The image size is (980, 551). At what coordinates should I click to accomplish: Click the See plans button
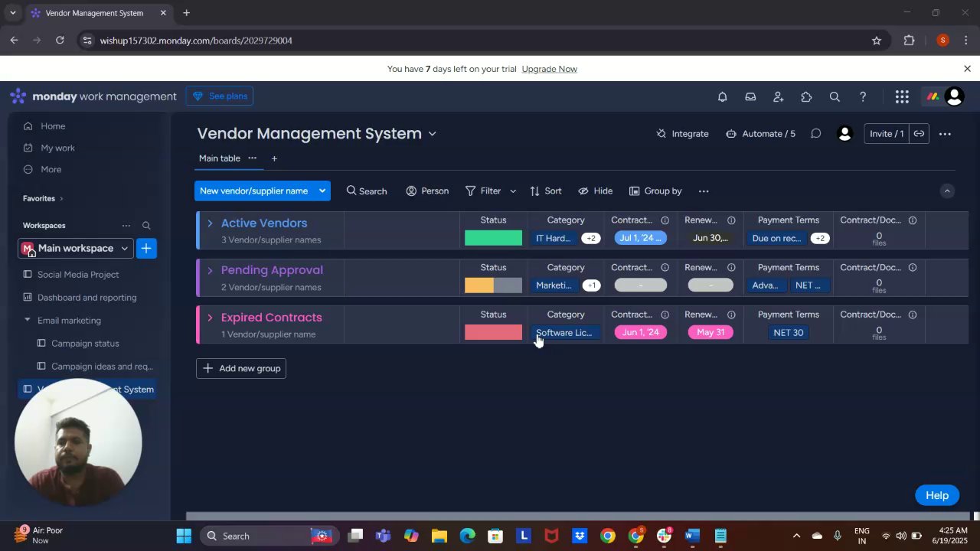click(x=220, y=96)
